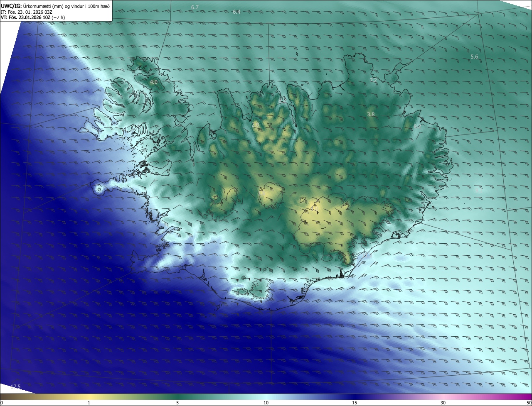Pick the dark green band of color scale
The image size is (532, 406).
177,396
